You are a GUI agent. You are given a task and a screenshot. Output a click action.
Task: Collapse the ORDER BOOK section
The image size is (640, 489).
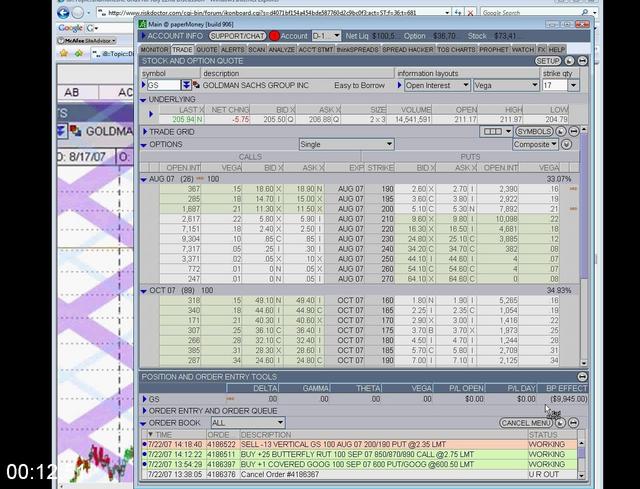[143, 423]
